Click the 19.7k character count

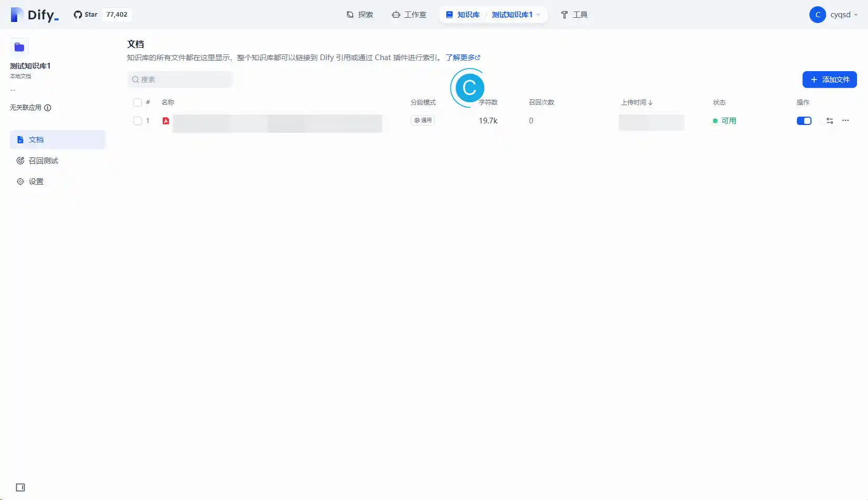[x=488, y=121]
